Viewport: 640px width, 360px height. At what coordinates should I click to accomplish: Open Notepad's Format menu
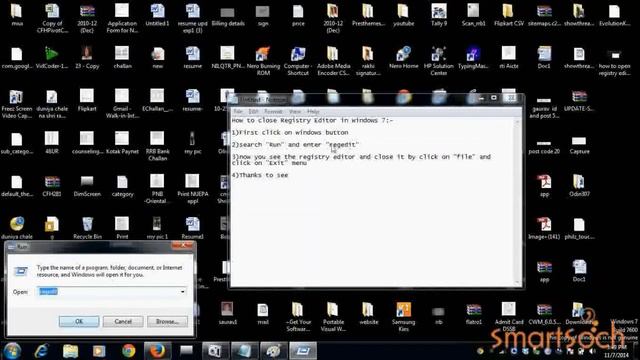pyautogui.click(x=273, y=111)
